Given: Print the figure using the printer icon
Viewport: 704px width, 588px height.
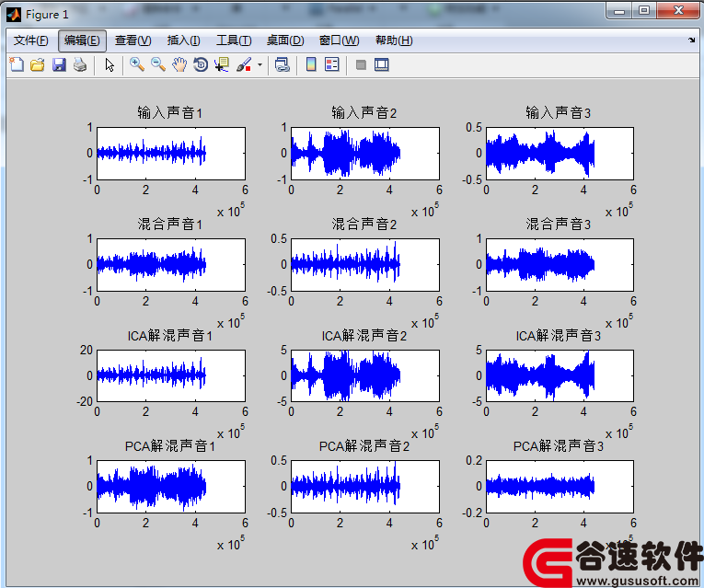Looking at the screenshot, I should (x=80, y=64).
